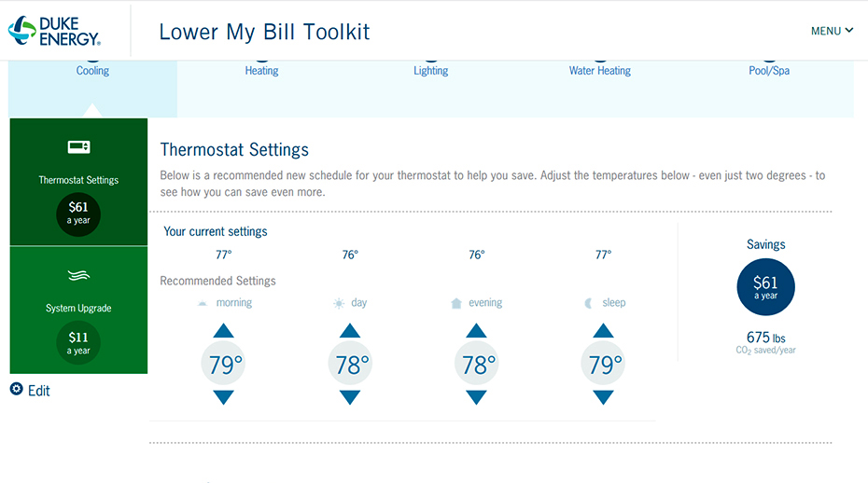Click the Edit gear icon

pyautogui.click(x=17, y=389)
